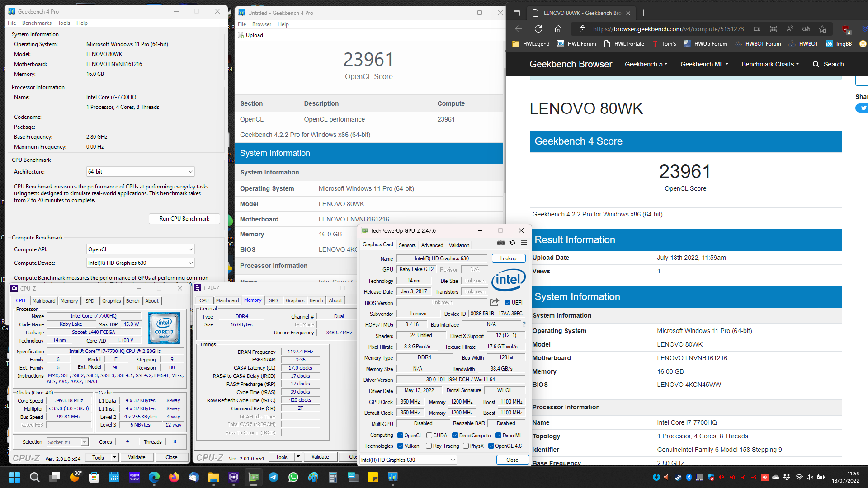Open Amazon Music from the taskbar
Image resolution: width=868 pixels, height=488 pixels.
pyautogui.click(x=134, y=477)
